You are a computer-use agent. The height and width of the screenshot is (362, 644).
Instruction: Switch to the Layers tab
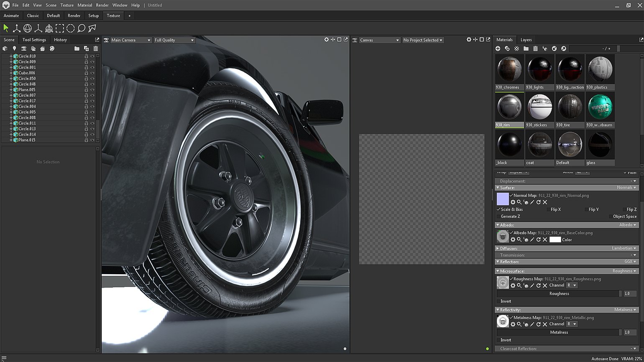[x=526, y=40]
